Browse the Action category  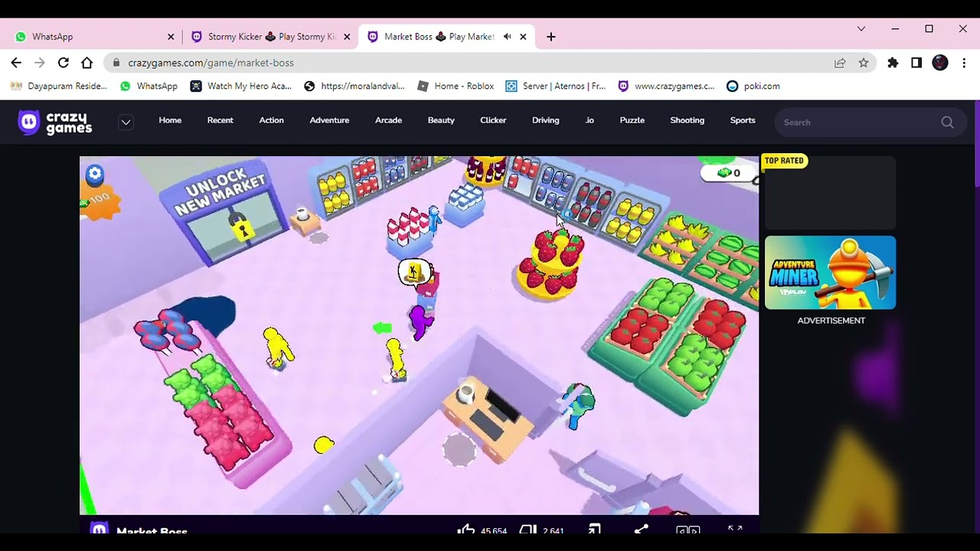coord(271,120)
